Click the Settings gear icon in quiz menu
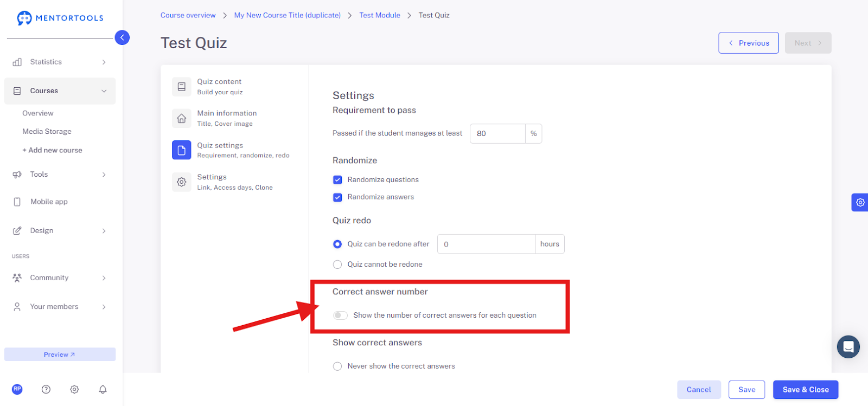868x406 pixels. (182, 182)
